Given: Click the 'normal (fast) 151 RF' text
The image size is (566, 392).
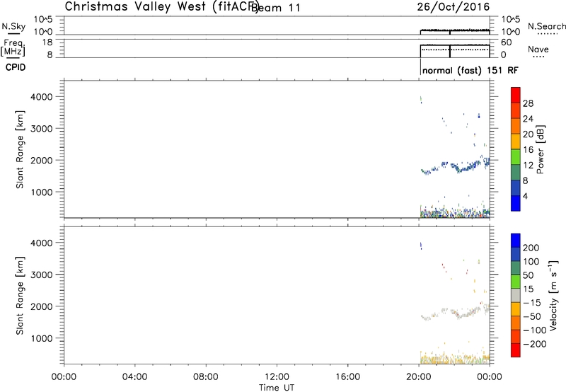Looking at the screenshot, I should tap(470, 70).
